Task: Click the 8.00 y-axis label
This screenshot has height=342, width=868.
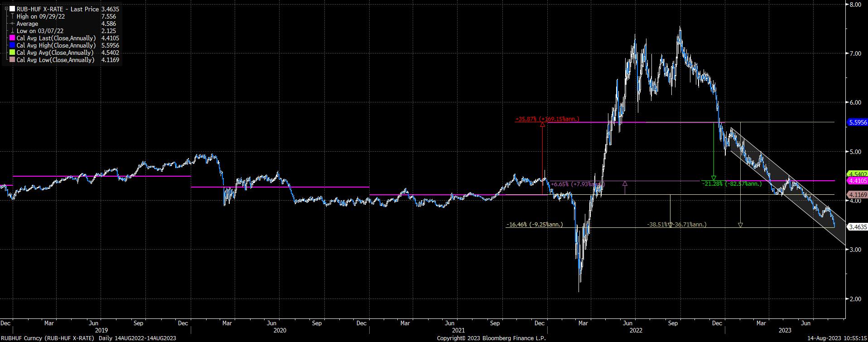Action: pyautogui.click(x=855, y=4)
